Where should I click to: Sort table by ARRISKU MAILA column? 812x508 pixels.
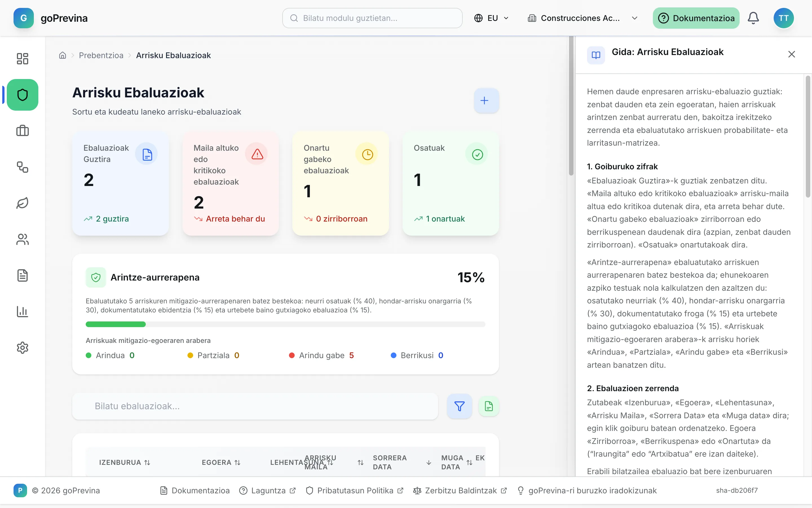click(334, 462)
